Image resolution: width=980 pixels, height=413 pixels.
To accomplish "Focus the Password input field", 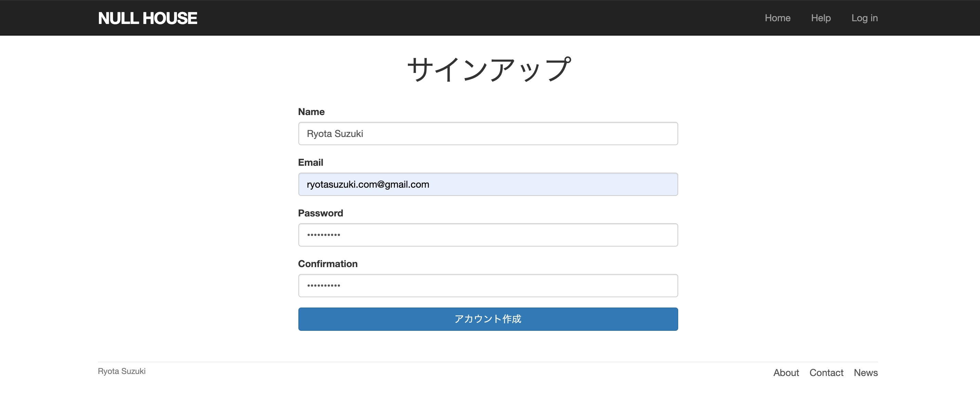I will pos(488,235).
